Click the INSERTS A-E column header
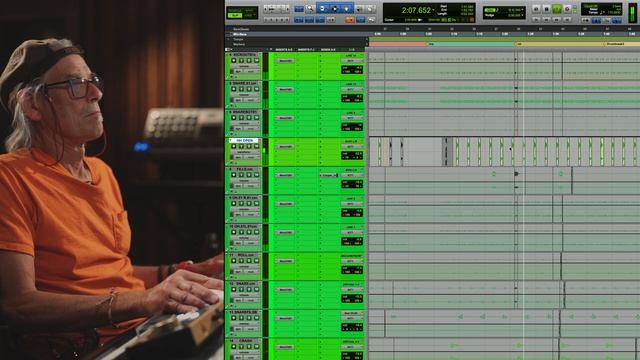This screenshot has width=640, height=360. coord(283,49)
